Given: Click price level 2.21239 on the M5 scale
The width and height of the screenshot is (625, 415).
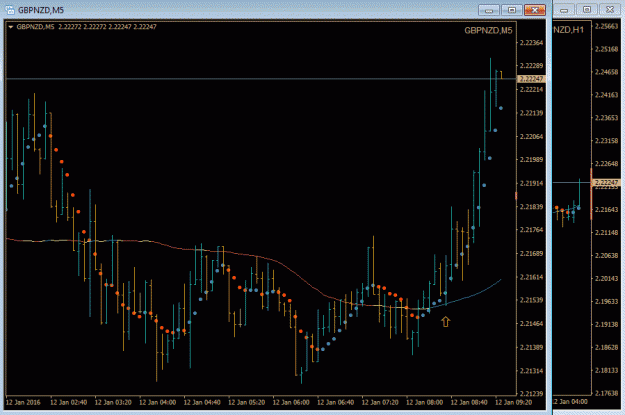Looking at the screenshot, I should (531, 393).
